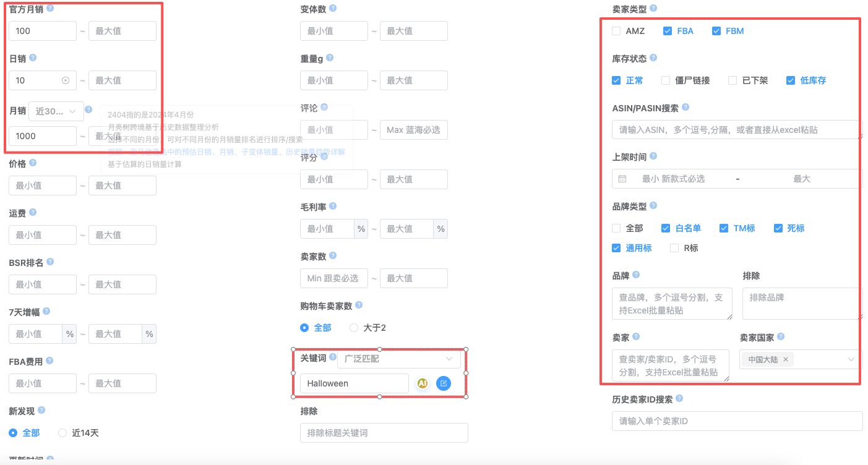The width and height of the screenshot is (868, 465).
Task: Click the help icon beside 卖家类型
Action: (653, 9)
